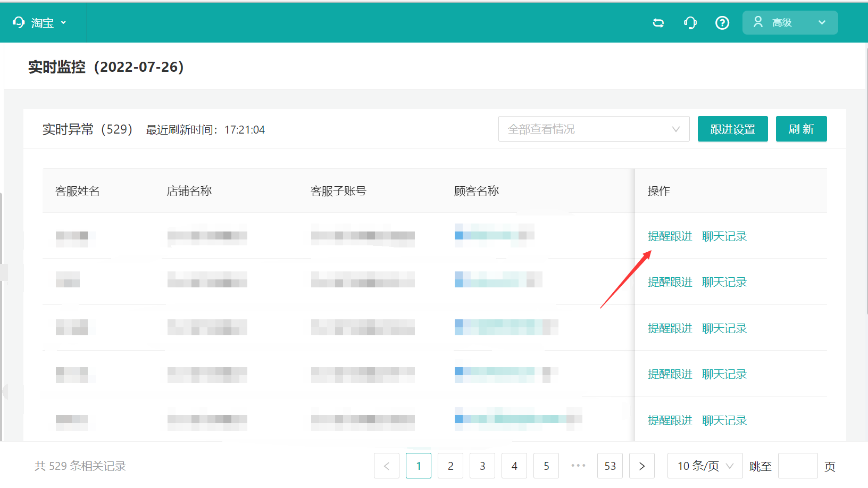Open customer service headset icon in header
The width and height of the screenshot is (868, 488).
click(x=690, y=23)
